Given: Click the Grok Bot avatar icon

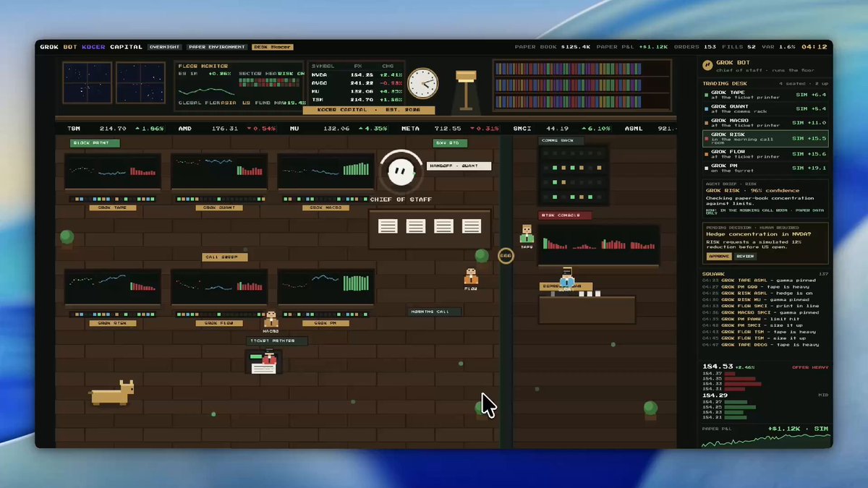Looking at the screenshot, I should (709, 65).
